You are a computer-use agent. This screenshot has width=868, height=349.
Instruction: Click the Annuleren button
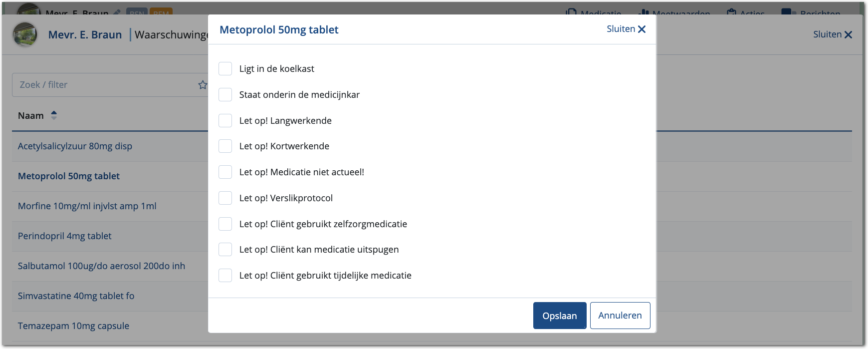tap(620, 316)
